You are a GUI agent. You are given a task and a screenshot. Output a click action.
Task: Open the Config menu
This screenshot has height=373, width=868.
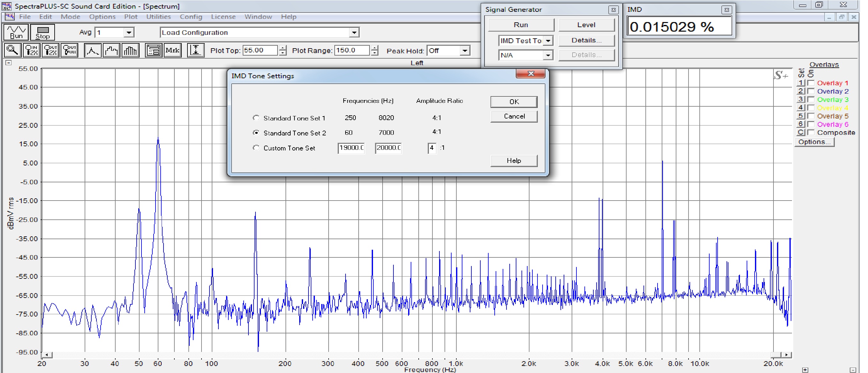191,17
